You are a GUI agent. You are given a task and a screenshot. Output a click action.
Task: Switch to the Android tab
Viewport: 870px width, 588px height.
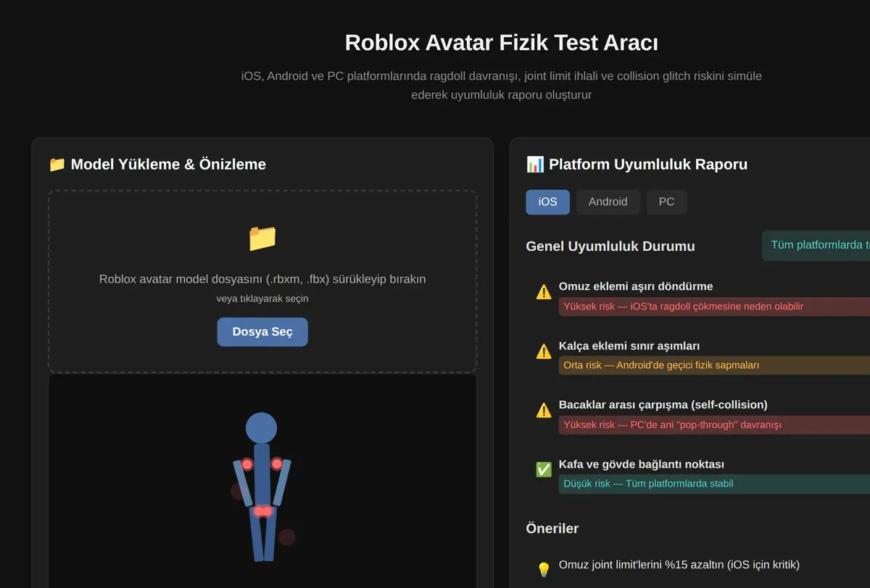click(x=608, y=202)
